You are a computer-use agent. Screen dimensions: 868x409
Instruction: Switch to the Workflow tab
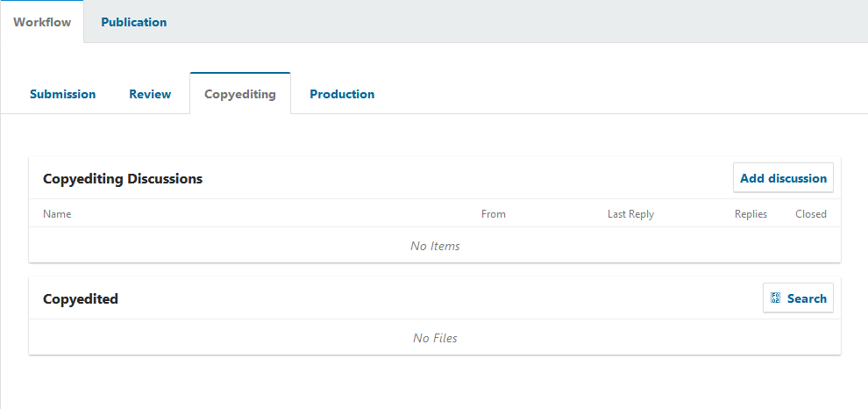pos(42,22)
